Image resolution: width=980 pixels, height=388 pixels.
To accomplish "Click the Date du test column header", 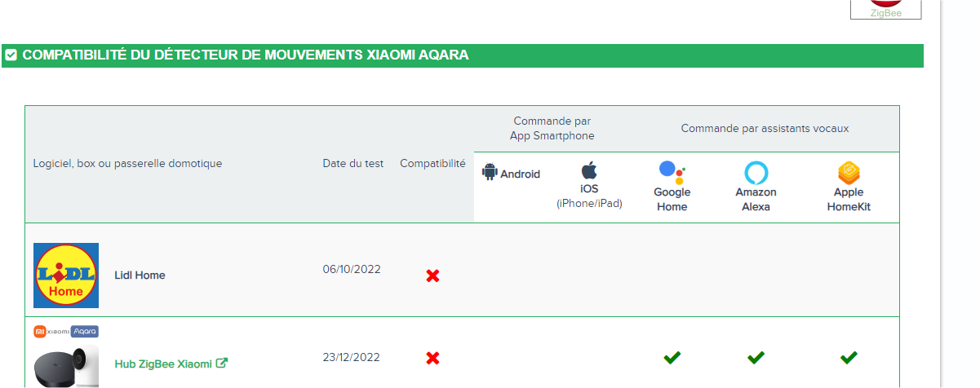I will (353, 163).
